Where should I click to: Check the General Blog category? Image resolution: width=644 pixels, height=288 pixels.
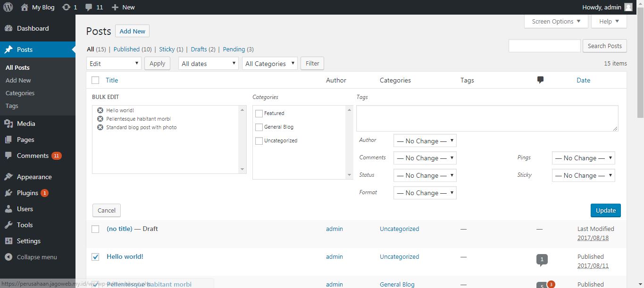click(259, 127)
